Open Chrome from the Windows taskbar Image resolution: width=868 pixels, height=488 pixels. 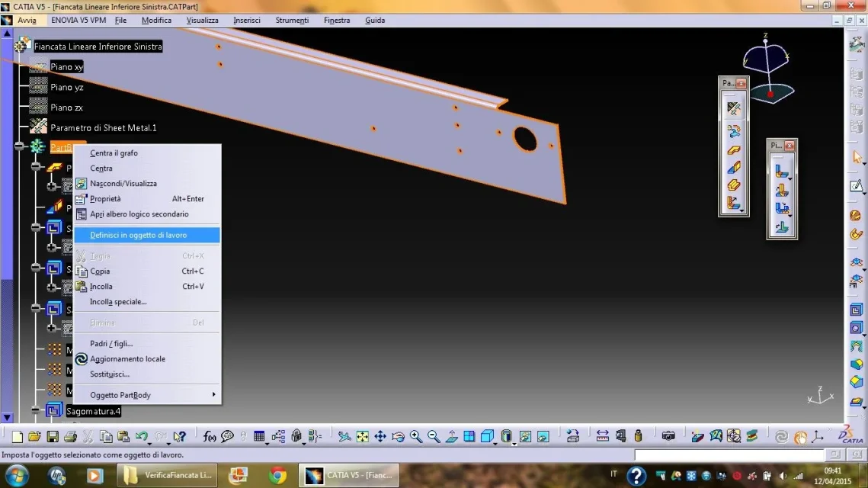click(277, 475)
